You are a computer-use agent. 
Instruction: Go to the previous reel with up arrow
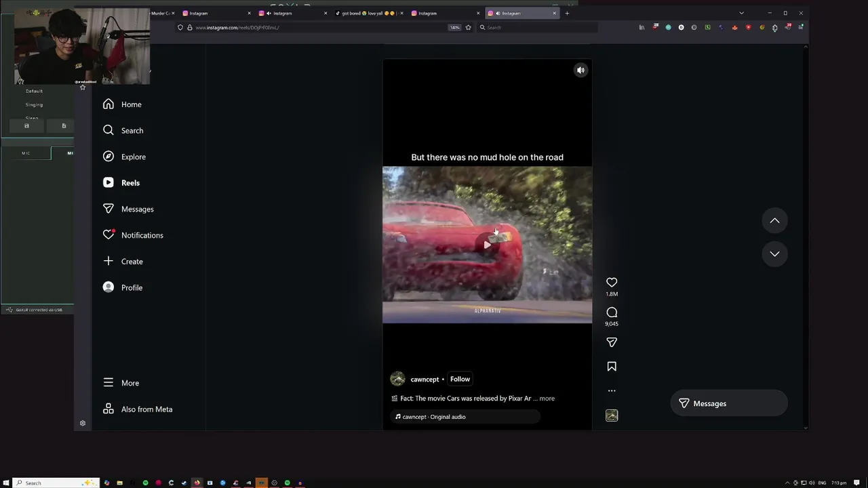(x=774, y=221)
